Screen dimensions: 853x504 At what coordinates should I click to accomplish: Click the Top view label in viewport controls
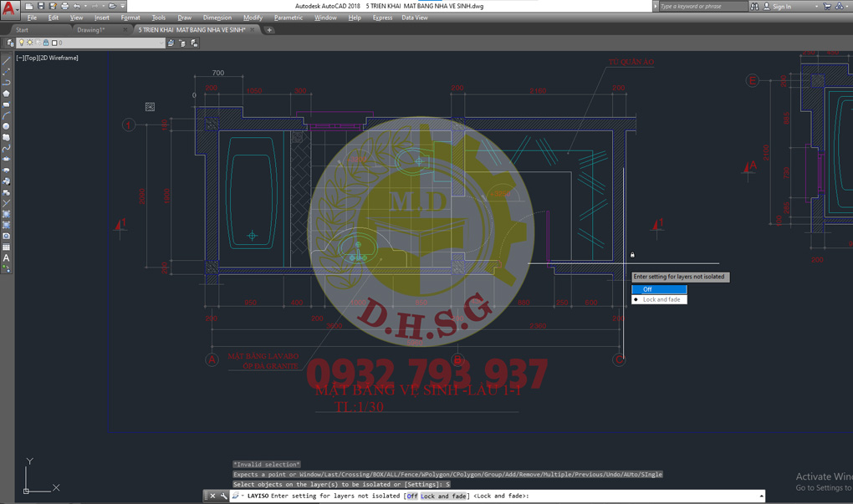pyautogui.click(x=32, y=59)
